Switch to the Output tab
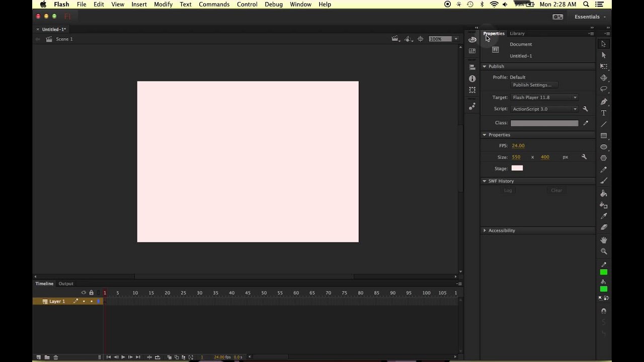Viewport: 644px width, 362px height. click(x=66, y=284)
